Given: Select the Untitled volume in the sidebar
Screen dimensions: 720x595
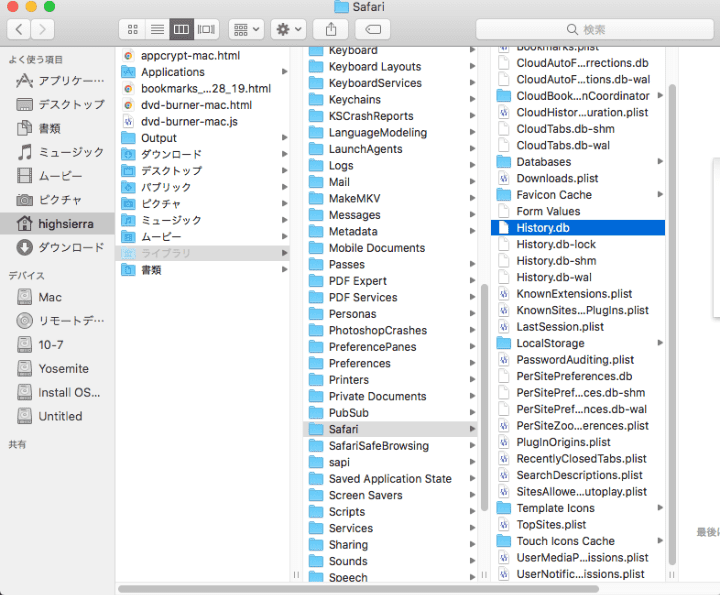Looking at the screenshot, I should point(57,416).
